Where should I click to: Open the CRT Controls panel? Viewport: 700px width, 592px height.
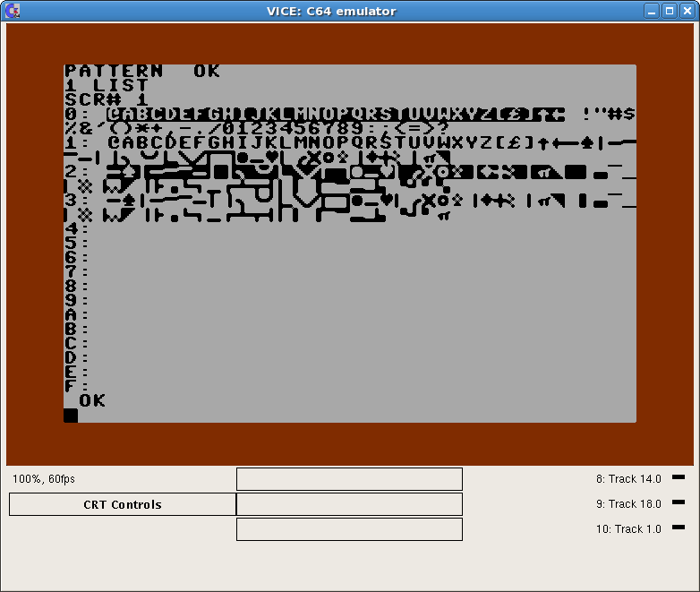[x=123, y=504]
